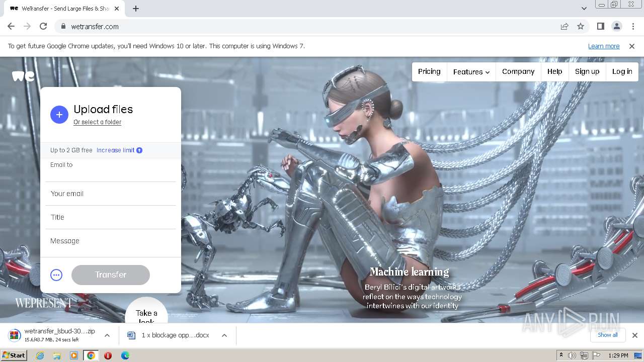Click the blue plus Upload files icon
This screenshot has height=362, width=644.
(59, 115)
